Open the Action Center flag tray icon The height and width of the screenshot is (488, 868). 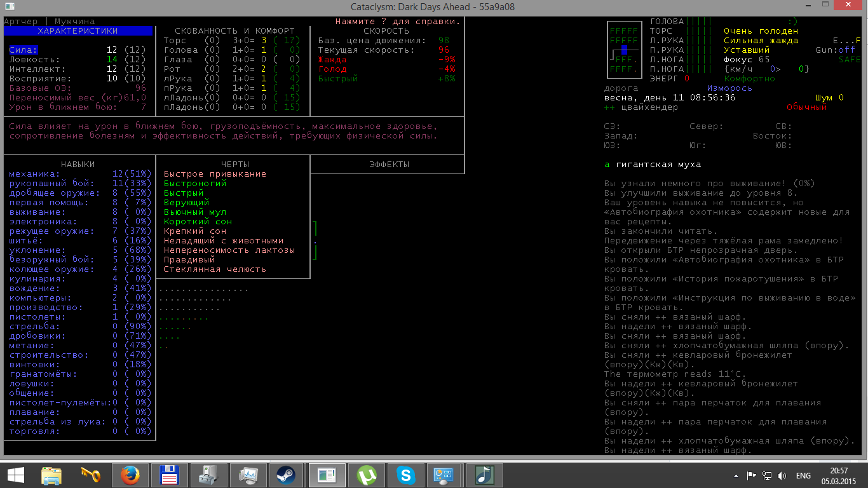[x=751, y=475]
